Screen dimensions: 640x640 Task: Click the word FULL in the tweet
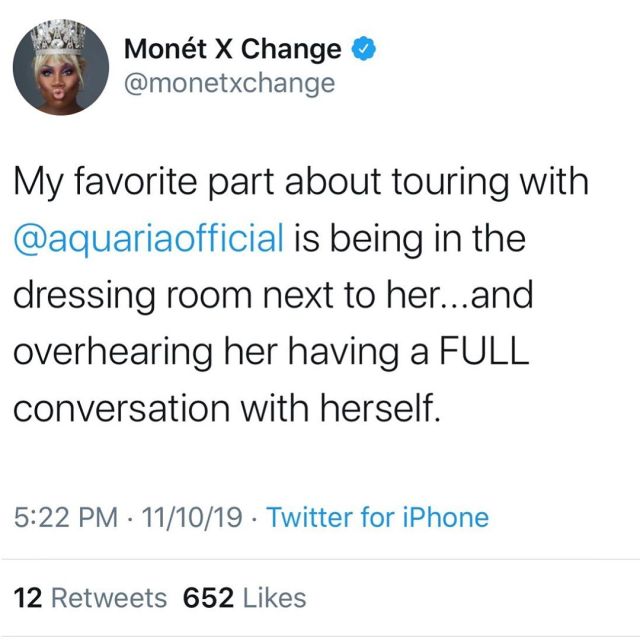(484, 351)
